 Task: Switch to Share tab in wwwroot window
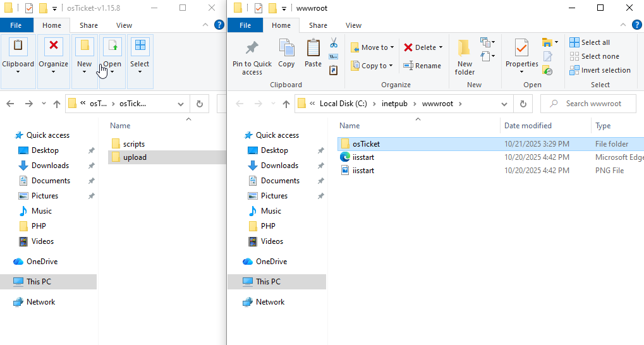point(318,25)
